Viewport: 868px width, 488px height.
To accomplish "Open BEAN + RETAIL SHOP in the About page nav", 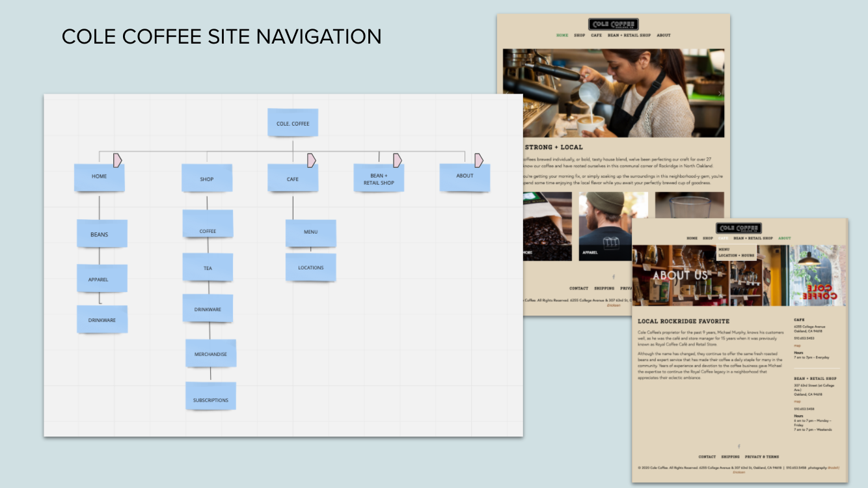I will (x=753, y=238).
